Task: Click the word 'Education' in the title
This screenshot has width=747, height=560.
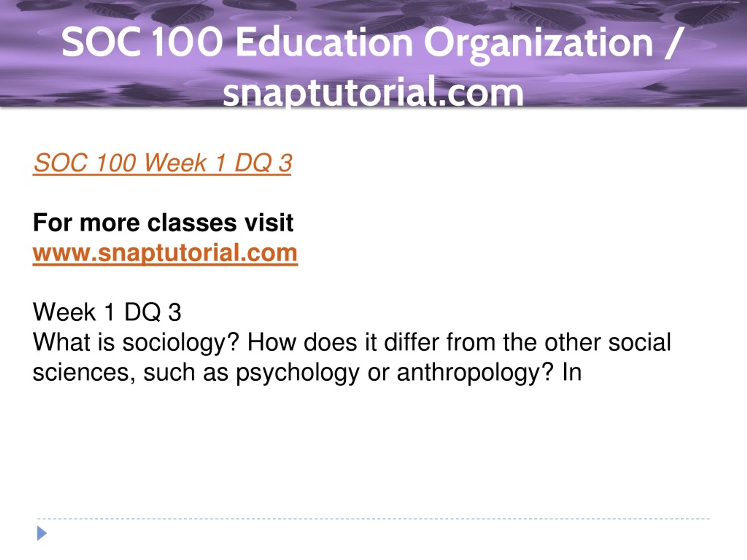Action: click(324, 42)
